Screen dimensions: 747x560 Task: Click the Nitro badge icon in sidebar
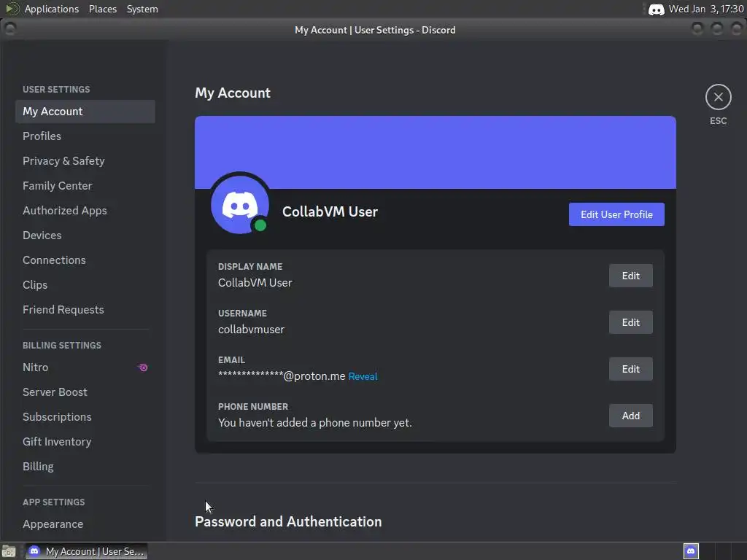pyautogui.click(x=142, y=367)
